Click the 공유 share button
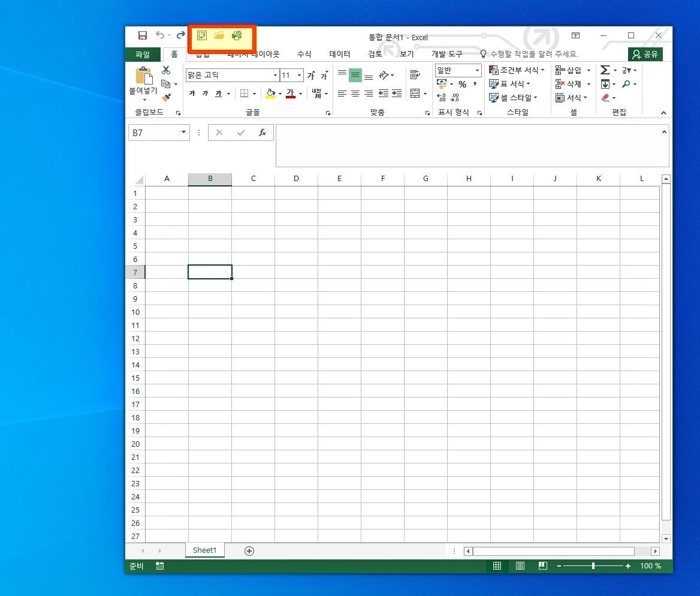This screenshot has width=700, height=596. click(645, 54)
